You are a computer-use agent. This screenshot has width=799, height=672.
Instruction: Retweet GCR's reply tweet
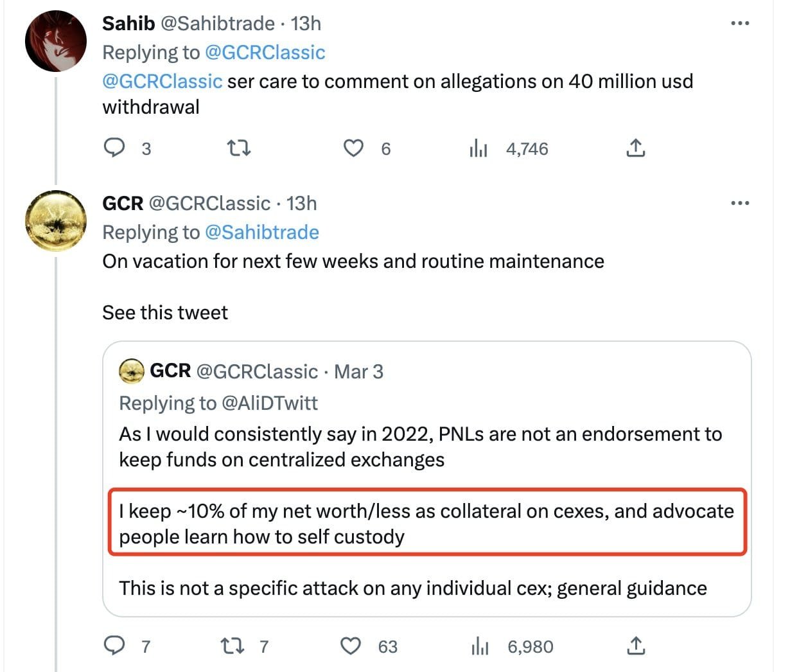[231, 646]
